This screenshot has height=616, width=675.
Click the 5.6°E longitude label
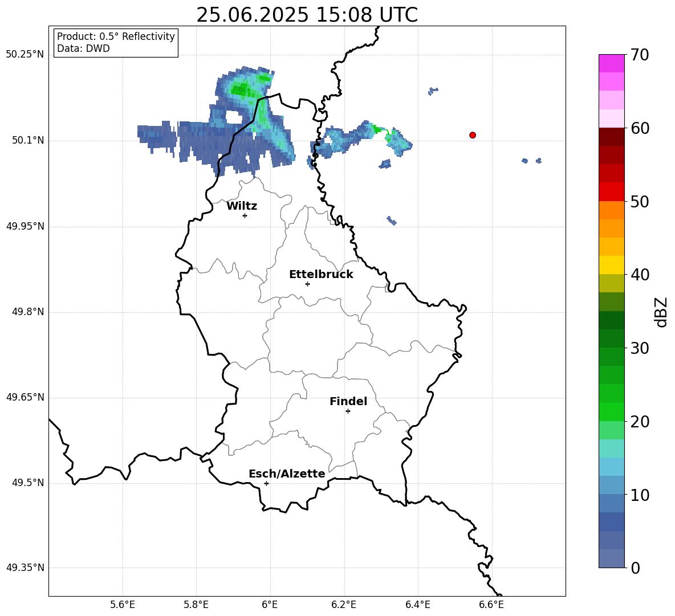(123, 605)
